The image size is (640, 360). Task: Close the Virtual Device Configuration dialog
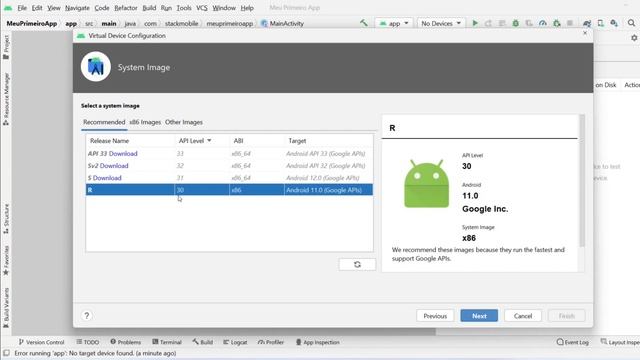(585, 33)
